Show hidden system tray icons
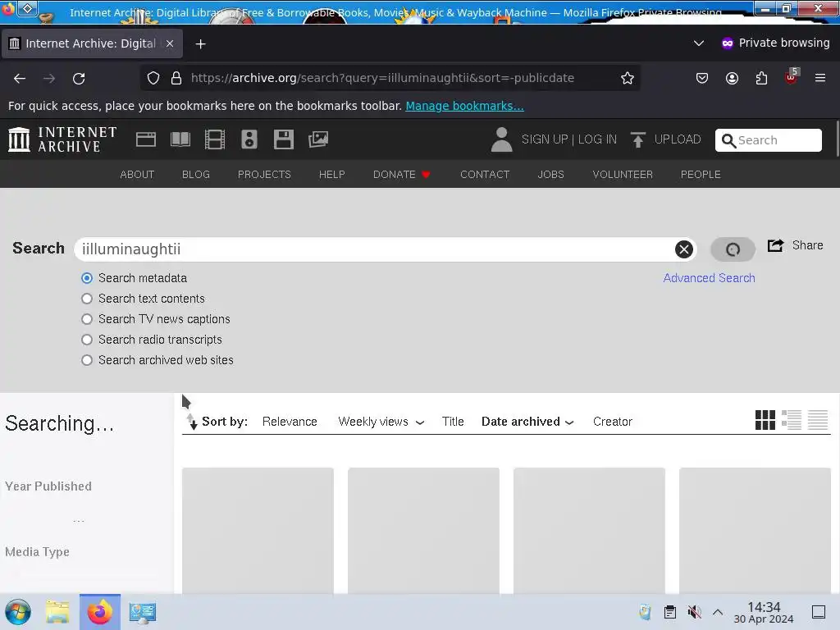 718,612
